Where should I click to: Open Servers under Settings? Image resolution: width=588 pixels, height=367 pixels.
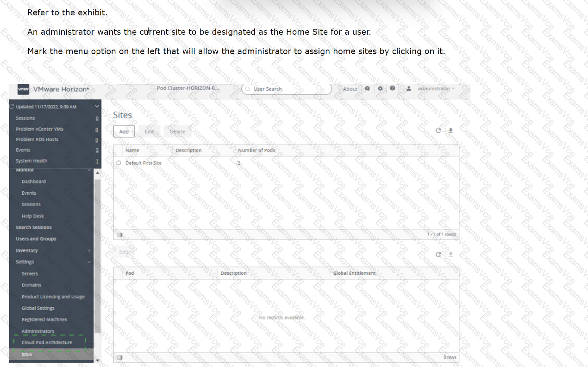[x=30, y=273]
